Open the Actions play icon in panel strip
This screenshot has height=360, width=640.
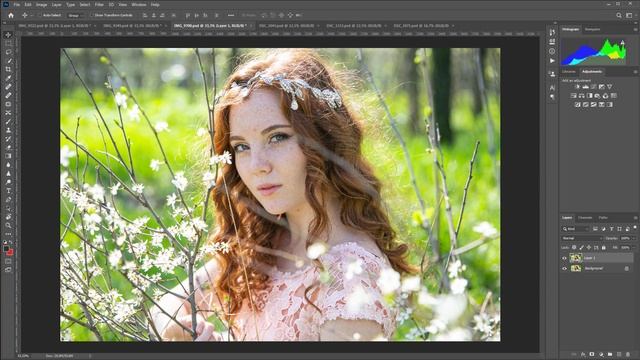point(552,60)
